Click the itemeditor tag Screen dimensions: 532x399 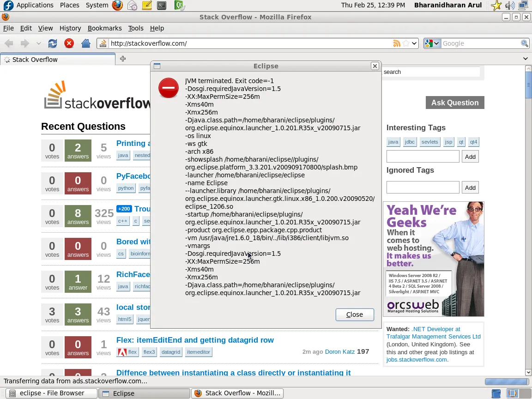199,352
